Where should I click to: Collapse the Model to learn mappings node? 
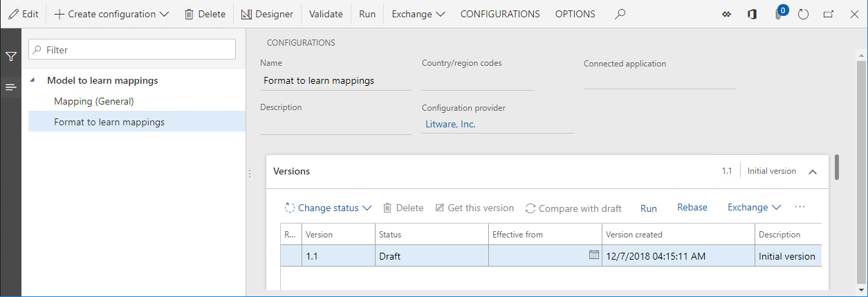pos(33,80)
